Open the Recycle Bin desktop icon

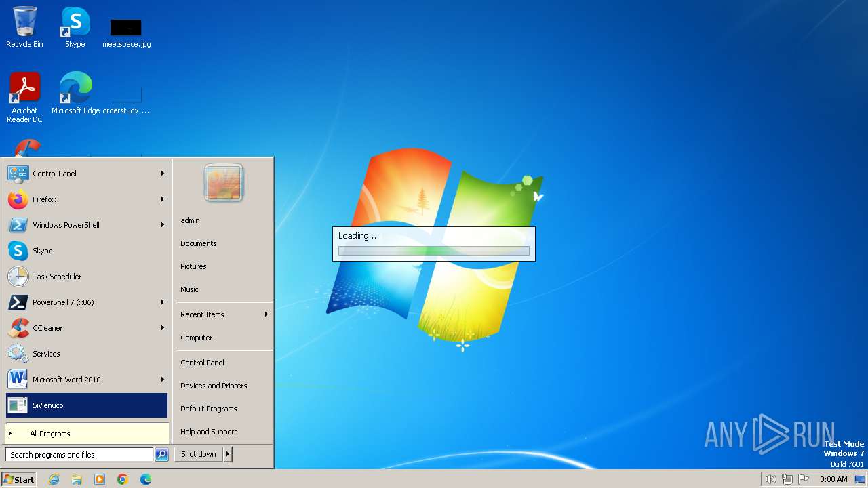24,27
